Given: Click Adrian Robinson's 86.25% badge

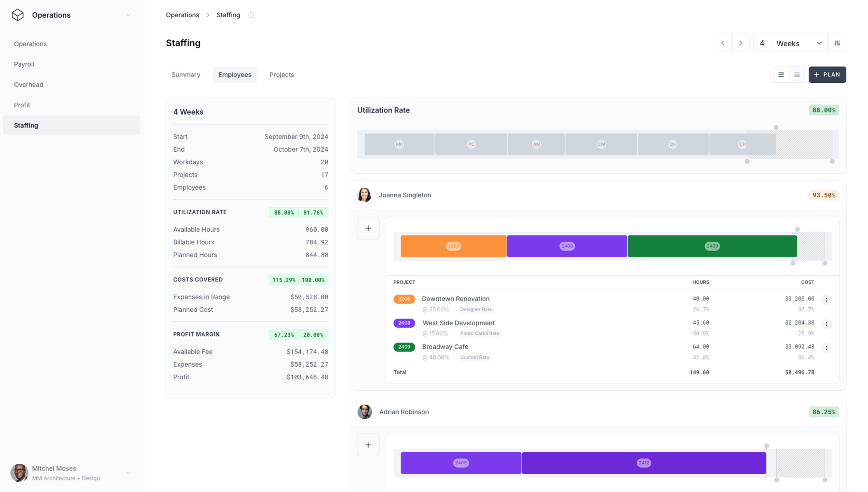Looking at the screenshot, I should 824,412.
